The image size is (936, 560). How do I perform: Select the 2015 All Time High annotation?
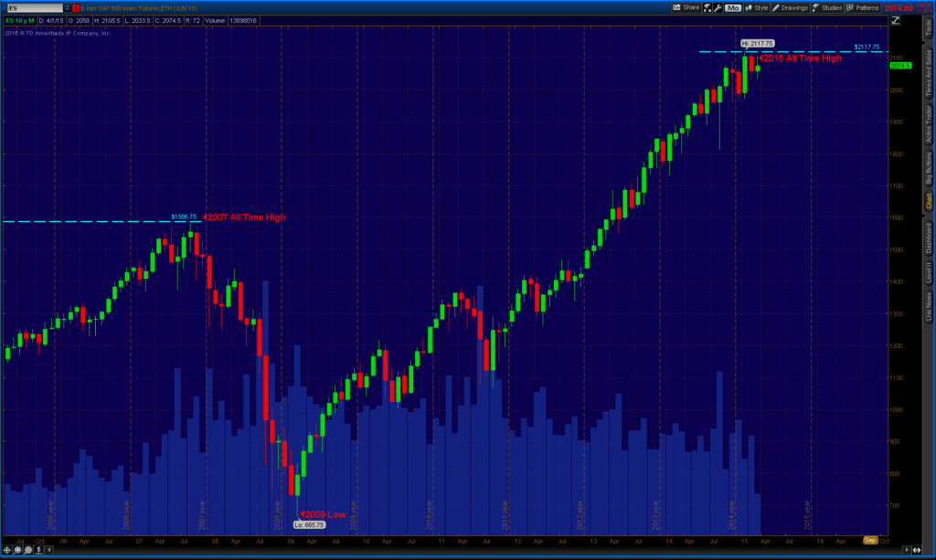802,58
